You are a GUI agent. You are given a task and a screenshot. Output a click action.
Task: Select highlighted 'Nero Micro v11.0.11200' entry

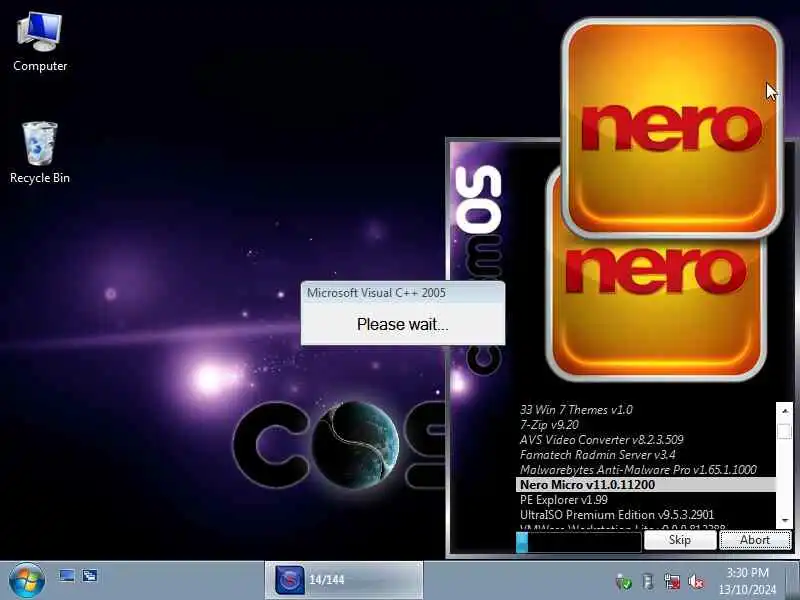645,485
